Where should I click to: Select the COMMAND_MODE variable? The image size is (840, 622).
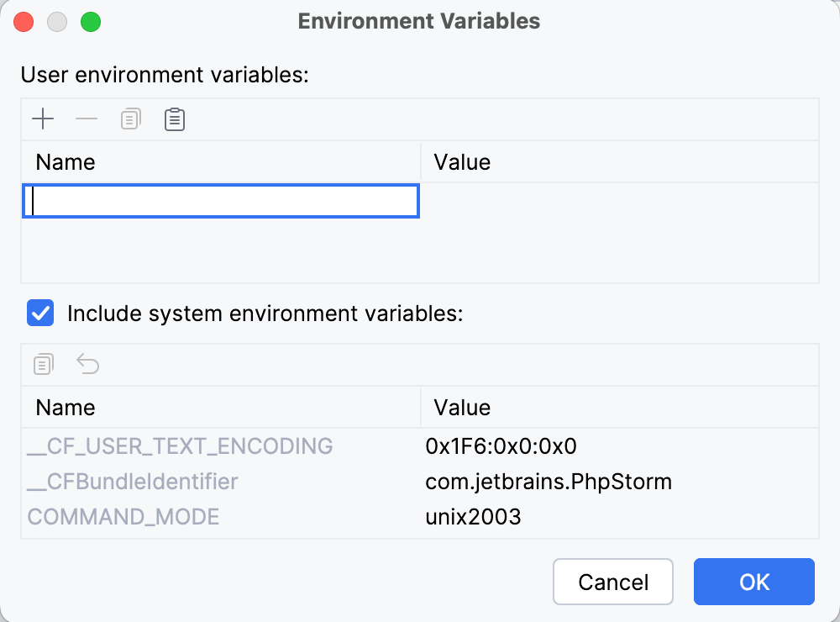click(123, 517)
